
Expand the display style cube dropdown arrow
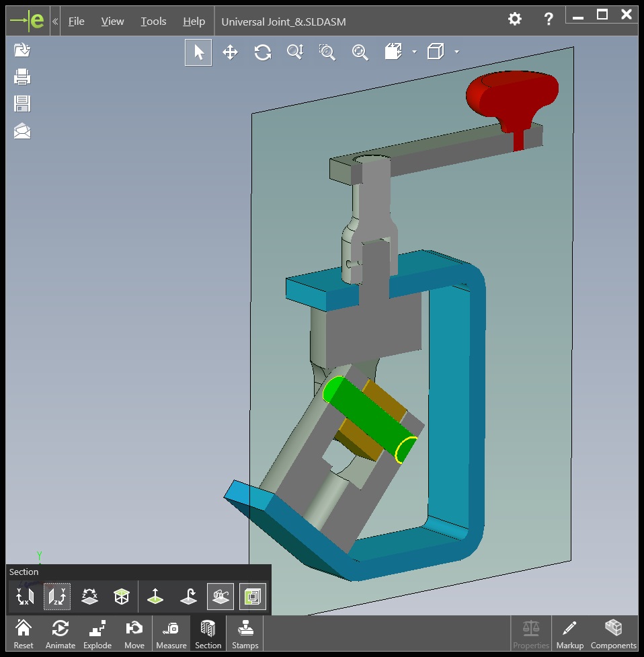tap(457, 52)
